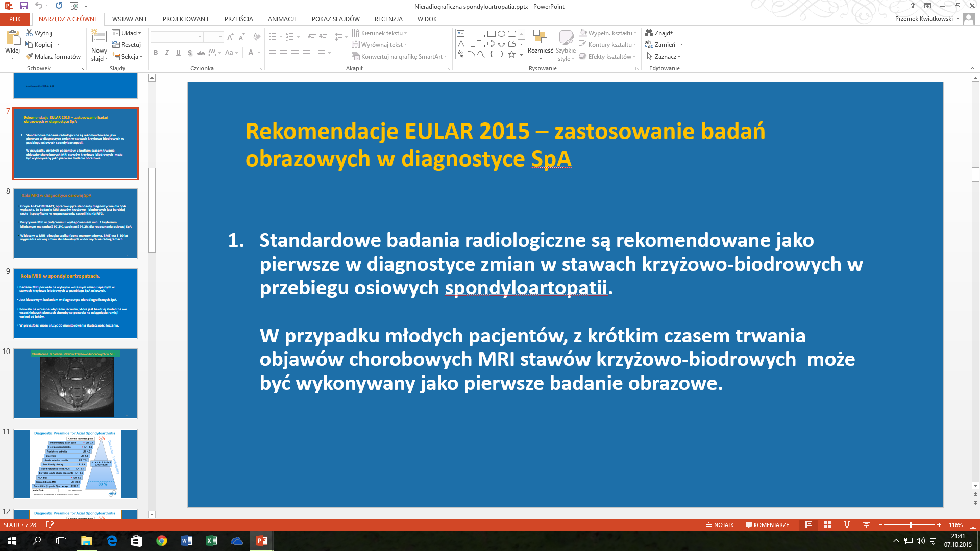
Task: Align text right
Action: pos(295,53)
